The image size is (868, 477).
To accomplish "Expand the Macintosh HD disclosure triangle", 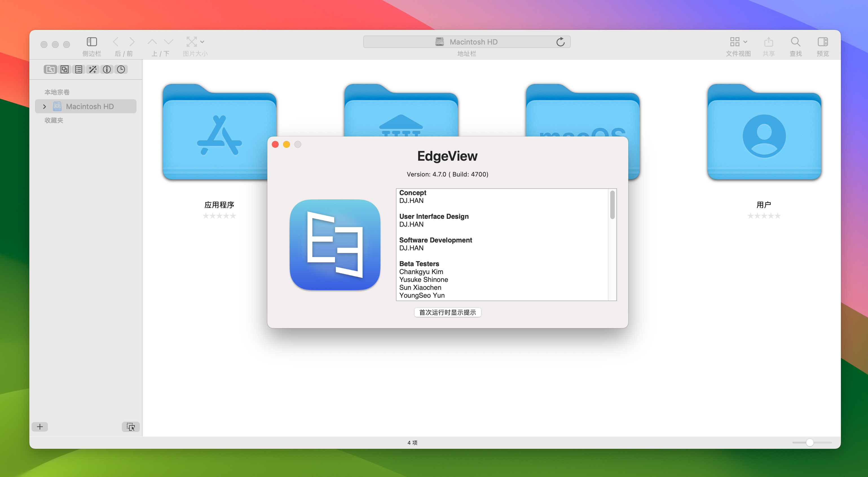I will [44, 107].
